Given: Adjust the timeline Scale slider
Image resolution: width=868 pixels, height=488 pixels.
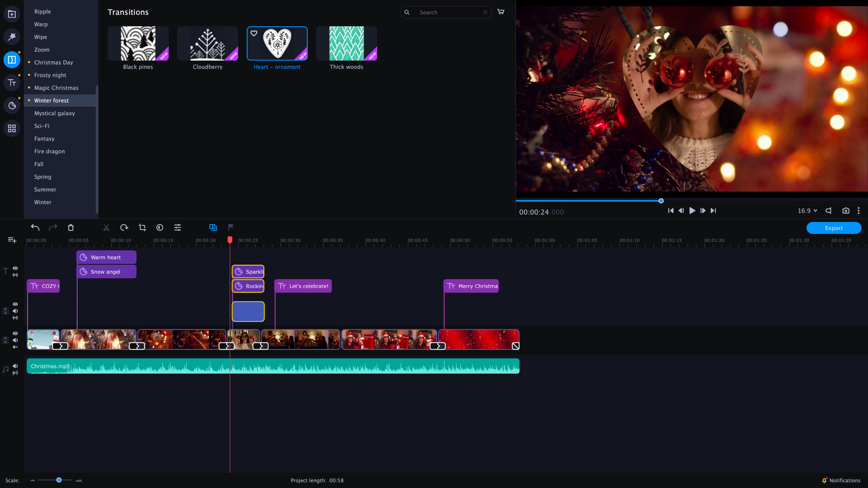Looking at the screenshot, I should click(x=58, y=480).
